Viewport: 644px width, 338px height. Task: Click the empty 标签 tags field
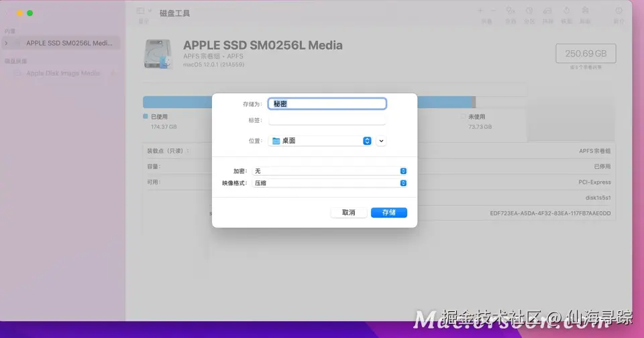(x=327, y=120)
